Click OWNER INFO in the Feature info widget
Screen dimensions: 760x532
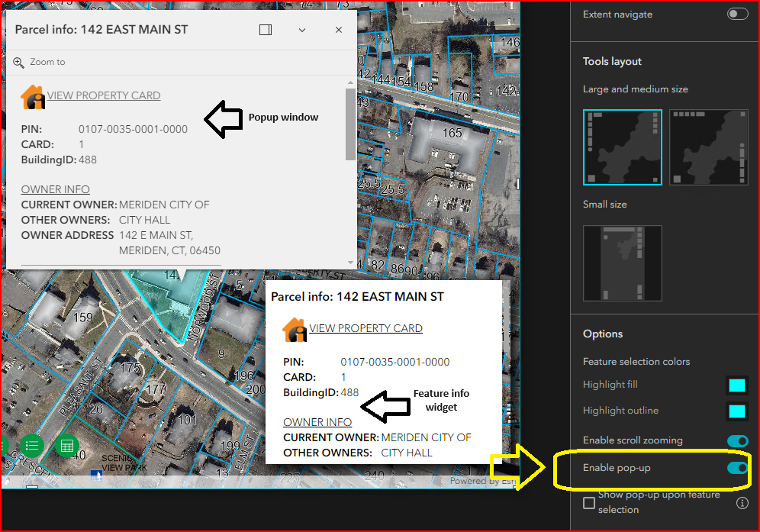coord(317,421)
